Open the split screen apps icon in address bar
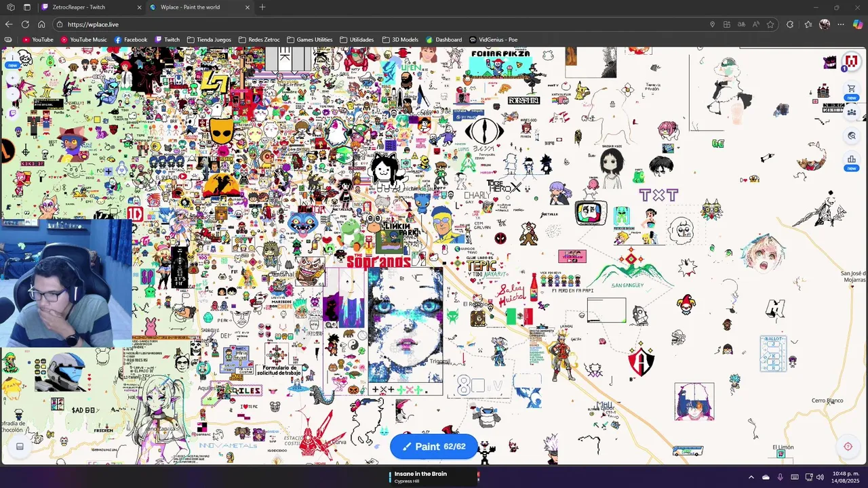Viewport: 868px width, 488px height. 727,24
